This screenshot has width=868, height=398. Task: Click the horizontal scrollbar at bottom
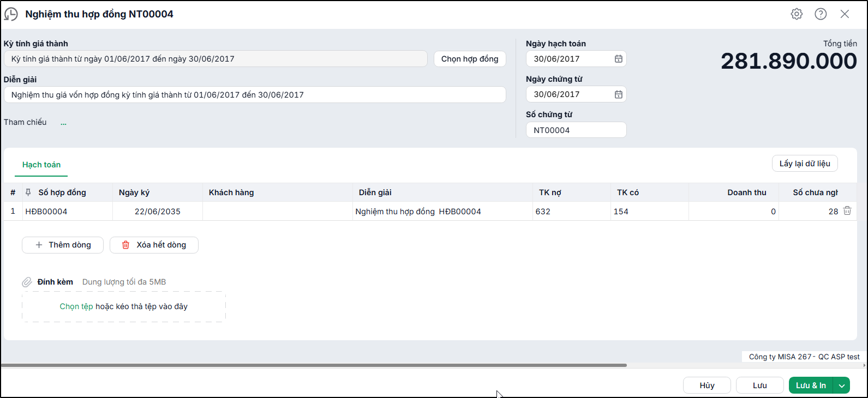pos(314,365)
